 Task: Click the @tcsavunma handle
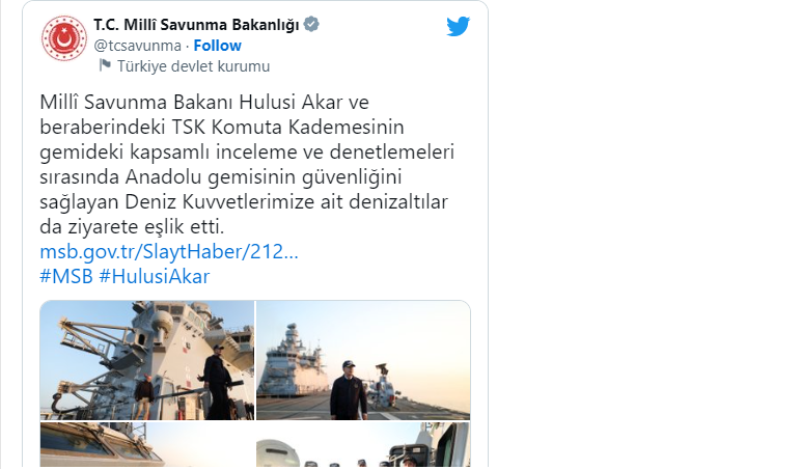click(137, 45)
